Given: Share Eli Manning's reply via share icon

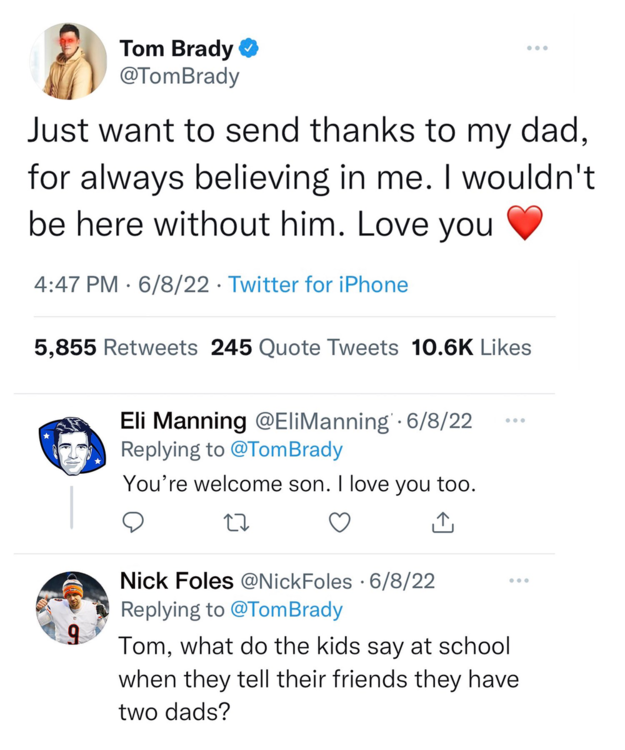Looking at the screenshot, I should point(445,521).
